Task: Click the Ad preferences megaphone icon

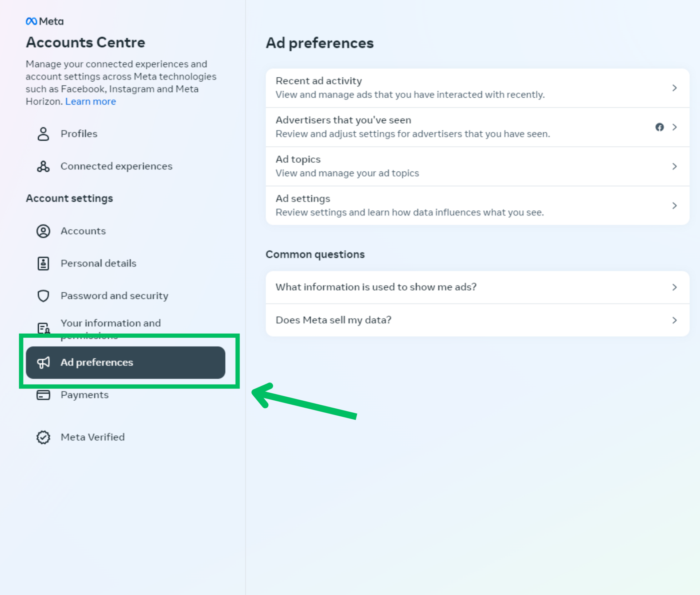Action: click(x=43, y=362)
